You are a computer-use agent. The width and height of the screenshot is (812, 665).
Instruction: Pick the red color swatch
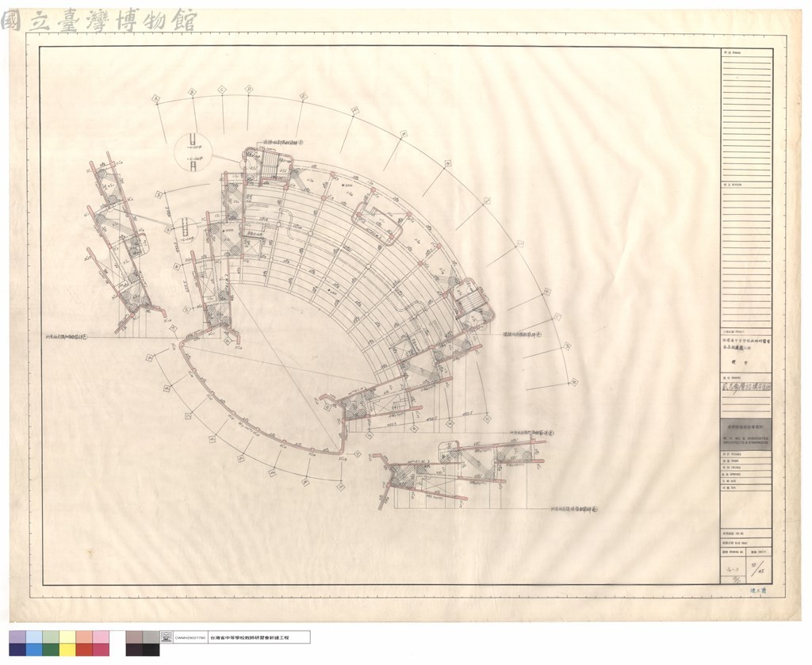pyautogui.click(x=84, y=649)
